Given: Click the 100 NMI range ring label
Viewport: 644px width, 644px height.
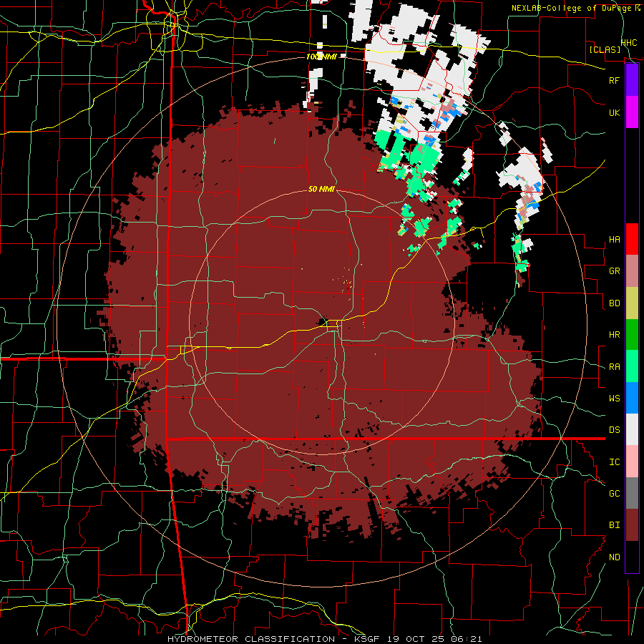Looking at the screenshot, I should coord(321,57).
